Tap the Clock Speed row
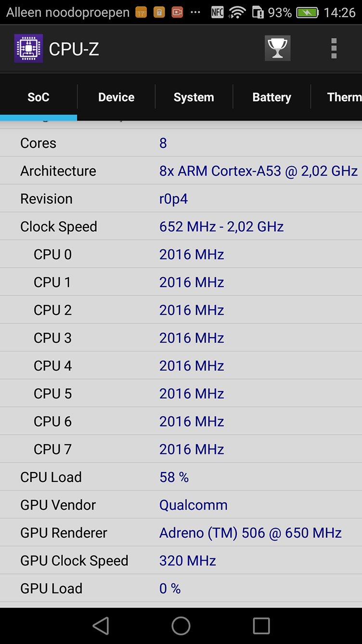Screen dimensions: 362x644 point(181,226)
